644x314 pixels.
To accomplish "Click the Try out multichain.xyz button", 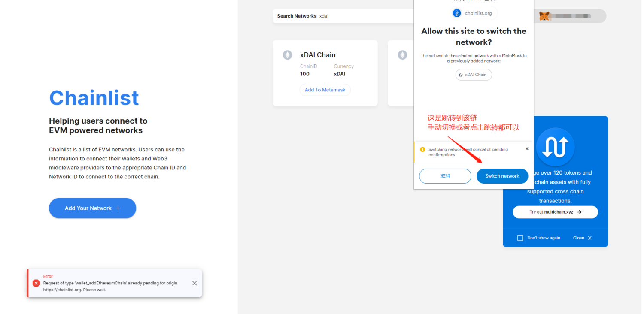I will point(555,212).
